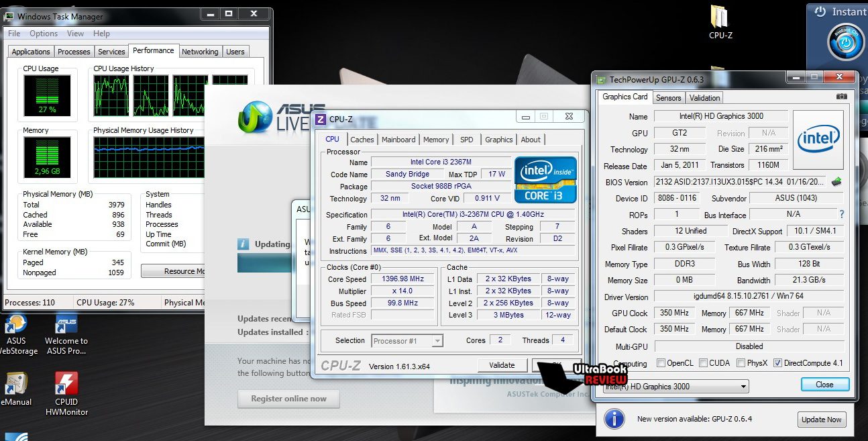This screenshot has height=441, width=868.
Task: Uncheck the DirectCompute 4.1 checkbox
Action: pos(777,363)
